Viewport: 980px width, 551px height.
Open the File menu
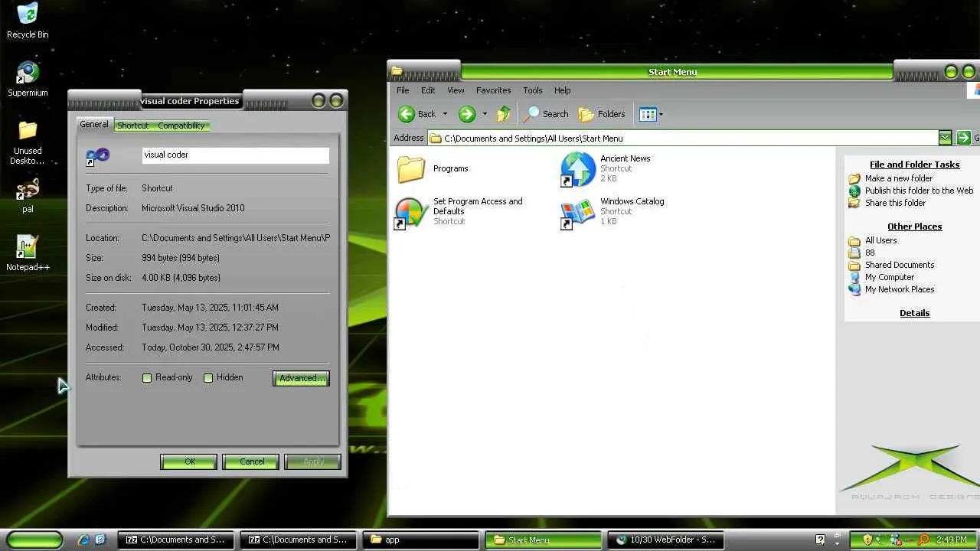pyautogui.click(x=403, y=90)
